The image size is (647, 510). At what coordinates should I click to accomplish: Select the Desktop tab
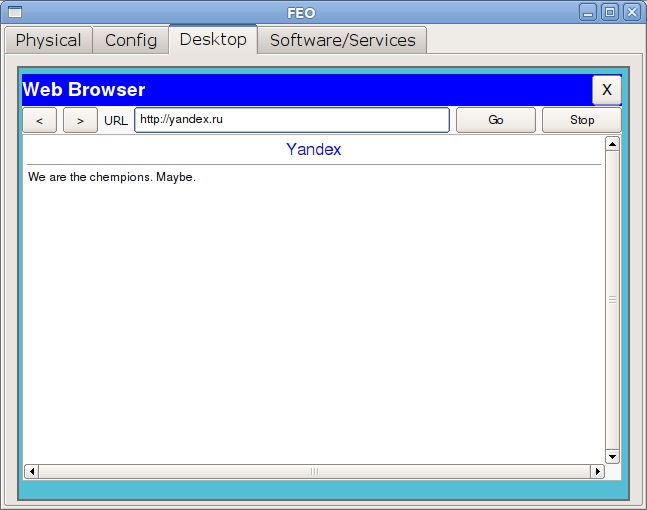[x=213, y=40]
